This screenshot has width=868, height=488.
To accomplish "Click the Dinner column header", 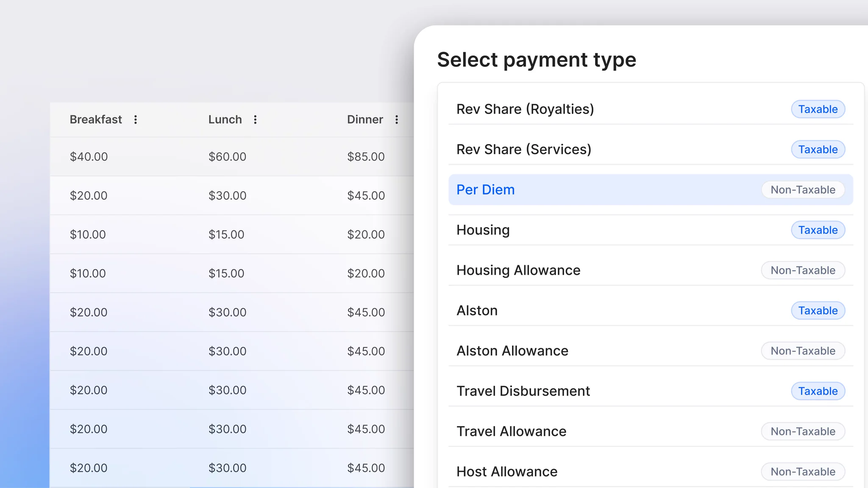I will point(365,119).
